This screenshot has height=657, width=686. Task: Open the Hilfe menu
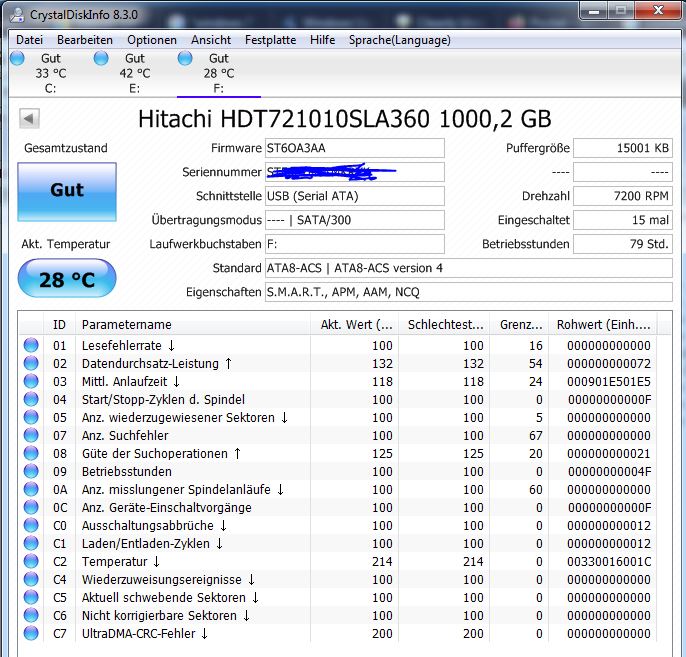[322, 40]
